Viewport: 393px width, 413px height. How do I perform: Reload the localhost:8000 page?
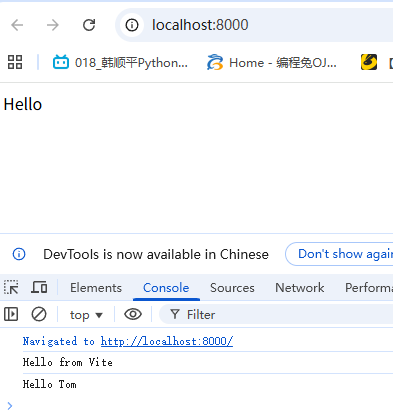pos(89,25)
